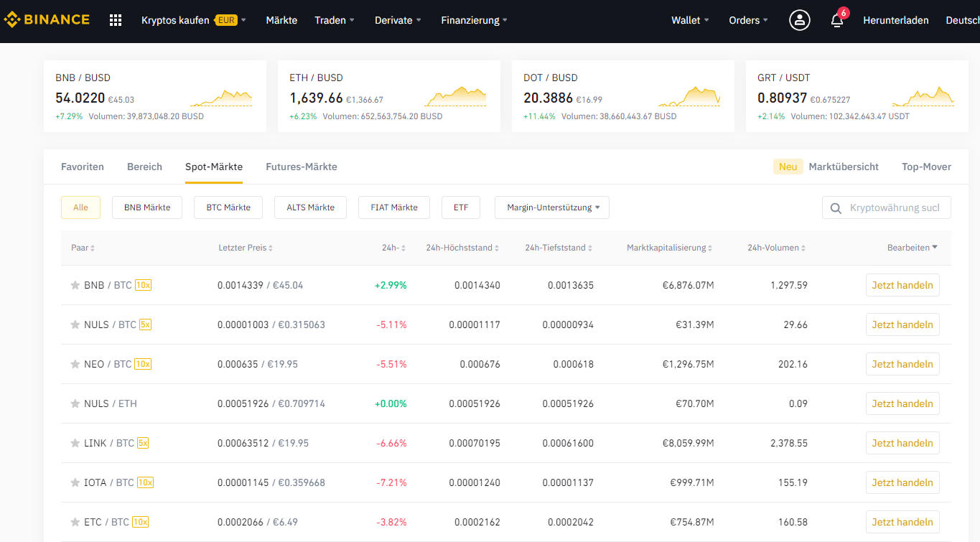This screenshot has height=542, width=980.
Task: Switch to the Bereich tab
Action: coord(144,167)
